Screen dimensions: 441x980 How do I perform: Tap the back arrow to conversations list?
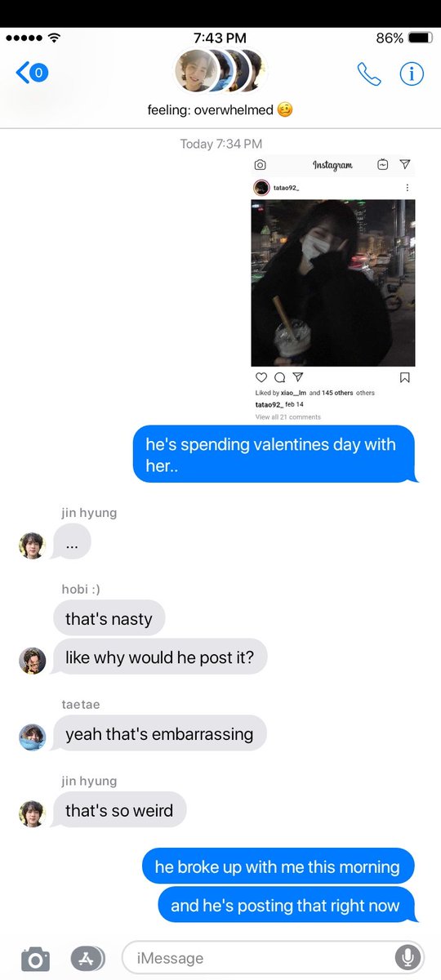(32, 73)
